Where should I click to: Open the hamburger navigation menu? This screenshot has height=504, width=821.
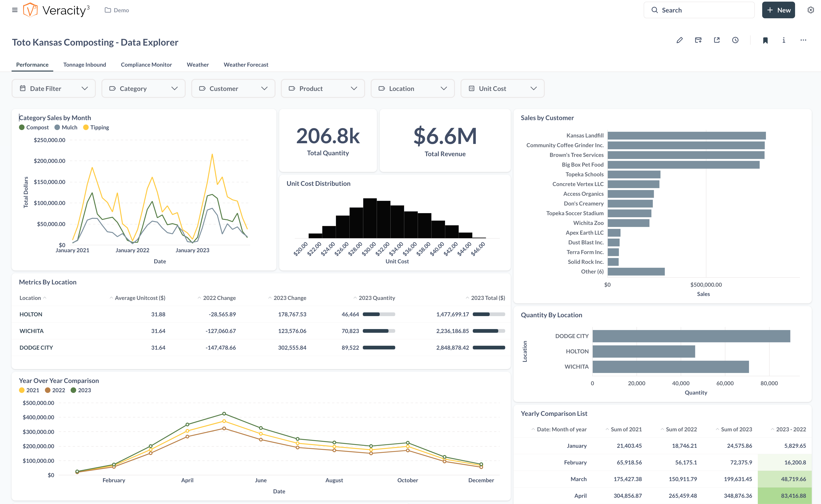coord(15,10)
